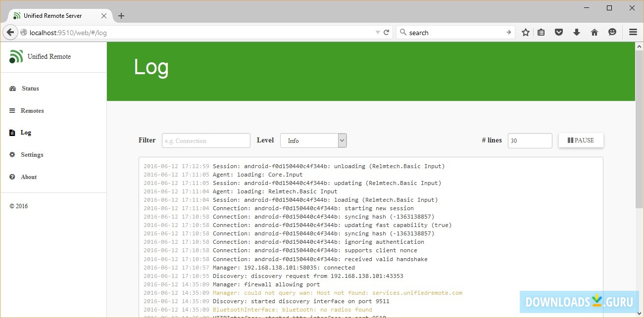The height and width of the screenshot is (318, 644).
Task: Bookmark this page with the star
Action: point(525,32)
